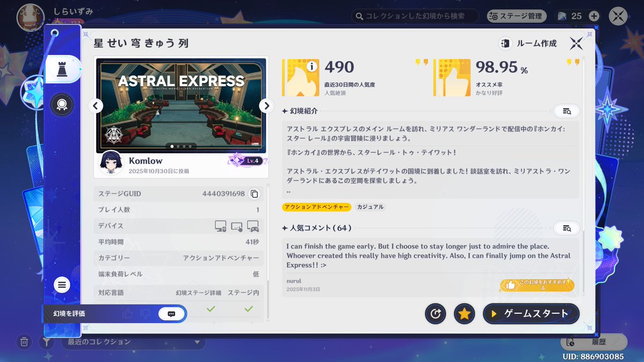Open the hamburger list menu in sidebar
Image resolution: width=644 pixels, height=362 pixels.
[x=62, y=285]
